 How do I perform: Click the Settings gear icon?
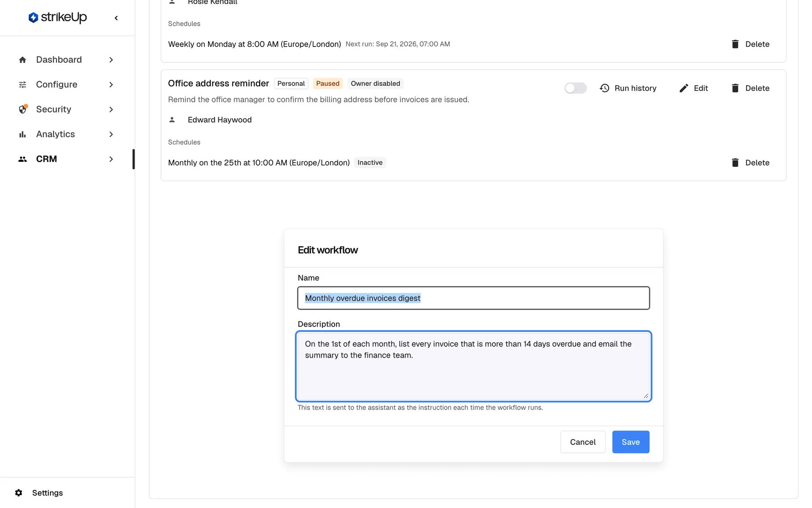[x=18, y=493]
